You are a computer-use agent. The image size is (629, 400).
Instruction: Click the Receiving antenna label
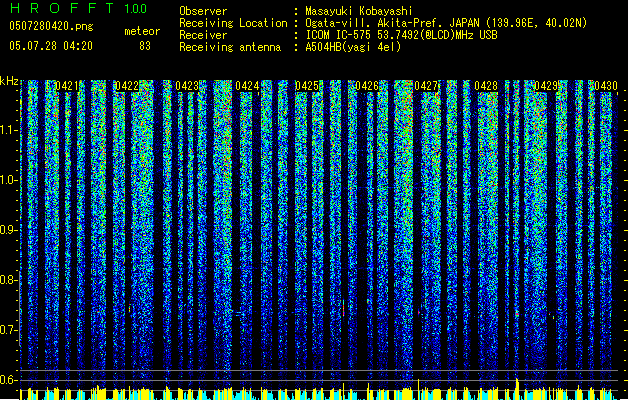click(x=230, y=47)
